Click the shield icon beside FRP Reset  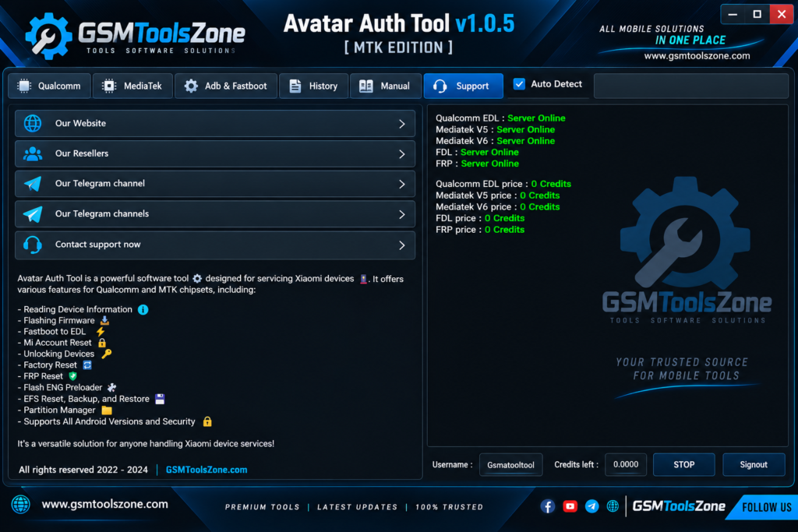(x=72, y=376)
